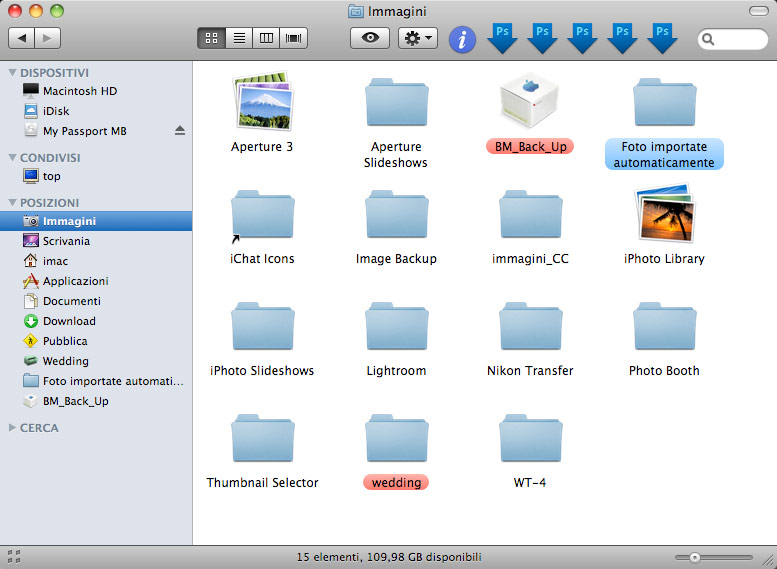Toggle toolbar with the pill button
This screenshot has height=569, width=777.
758,11
